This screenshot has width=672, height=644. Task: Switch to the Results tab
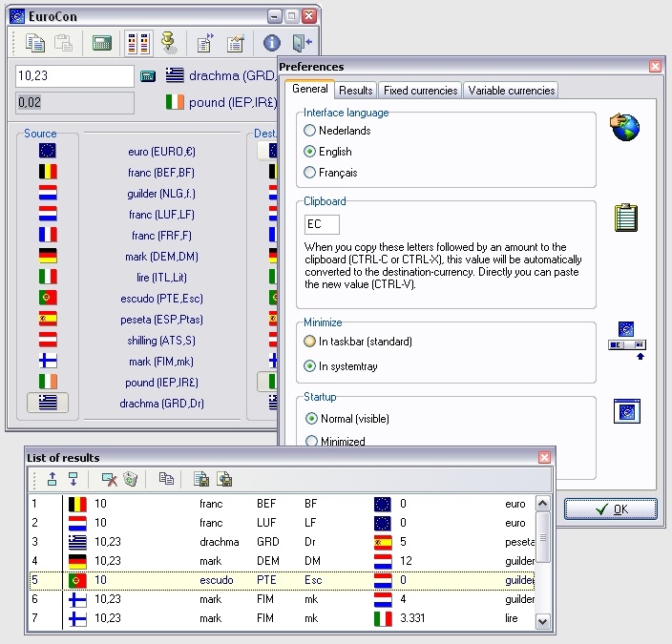pyautogui.click(x=356, y=91)
